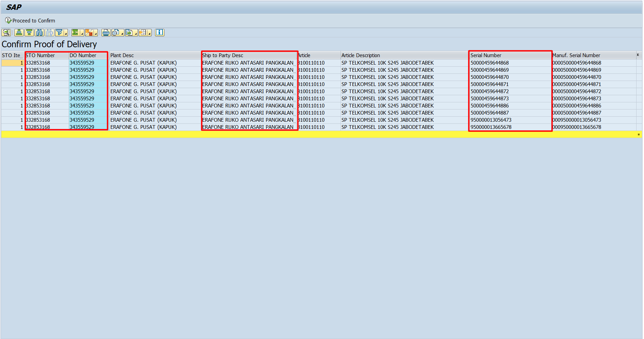The image size is (644, 339).
Task: Click the Plant Desc column header
Action: pyautogui.click(x=122, y=55)
